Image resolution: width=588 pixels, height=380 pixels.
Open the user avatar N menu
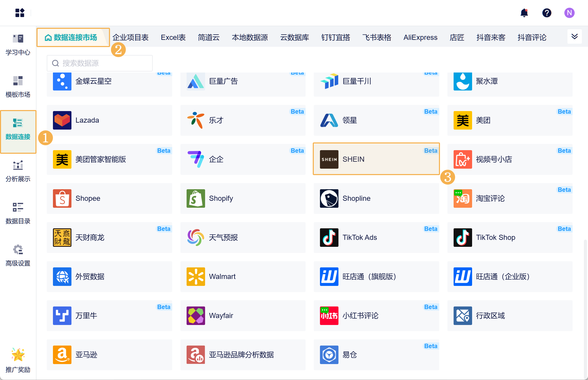(569, 13)
